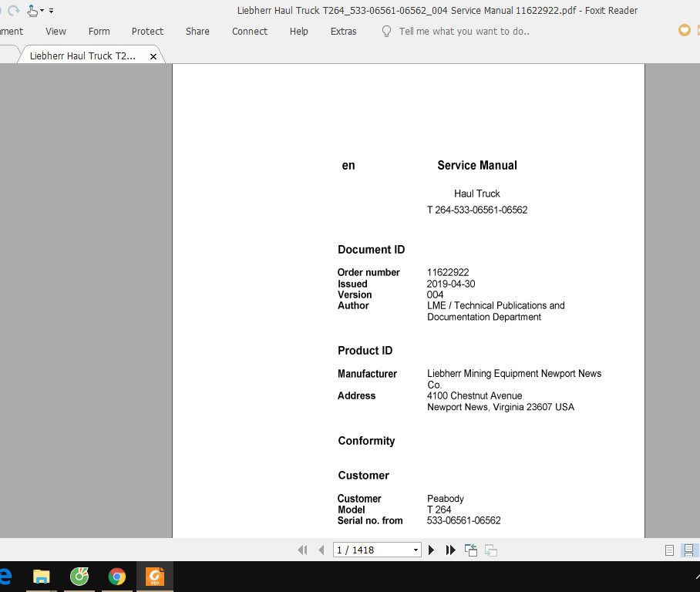Open the Connect ribbon tab
The width and height of the screenshot is (700, 592).
point(250,32)
